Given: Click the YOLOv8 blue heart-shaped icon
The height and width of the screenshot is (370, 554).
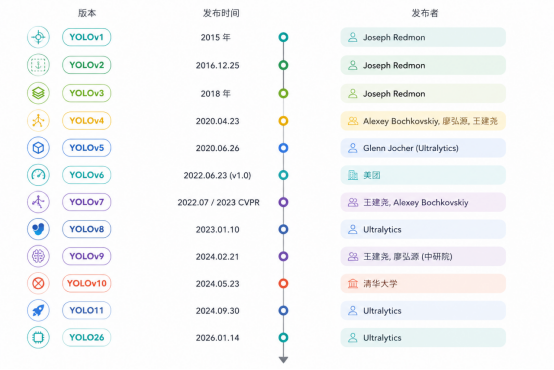Looking at the screenshot, I should tap(38, 229).
